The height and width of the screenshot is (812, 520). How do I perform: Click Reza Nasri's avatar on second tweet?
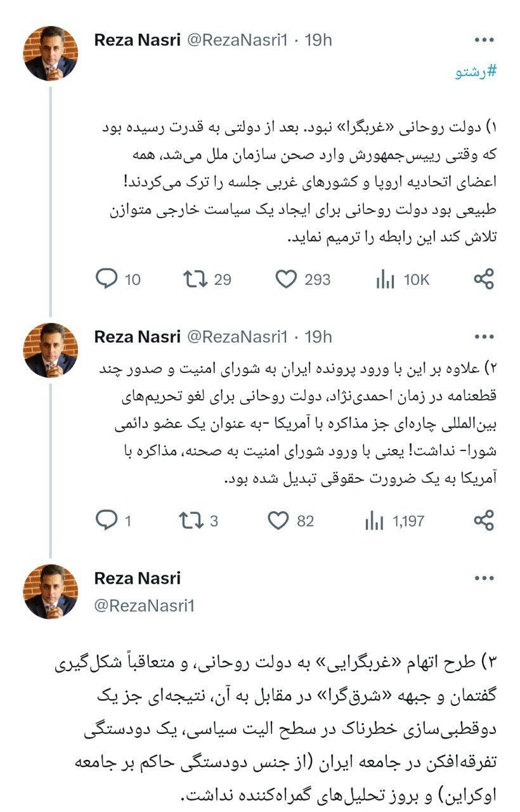tap(51, 350)
